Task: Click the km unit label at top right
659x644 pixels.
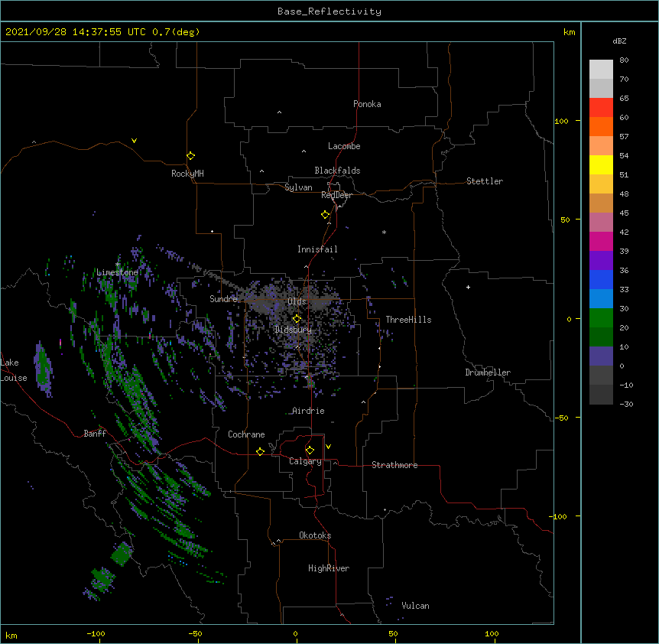Action: click(x=569, y=32)
